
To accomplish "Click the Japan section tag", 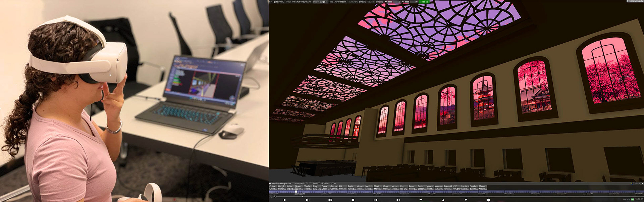I will [299, 186].
